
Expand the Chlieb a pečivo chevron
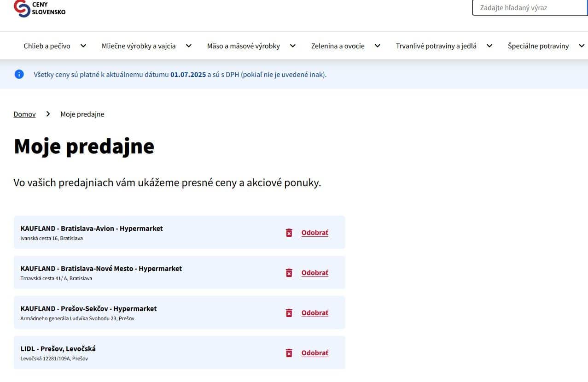tap(83, 46)
